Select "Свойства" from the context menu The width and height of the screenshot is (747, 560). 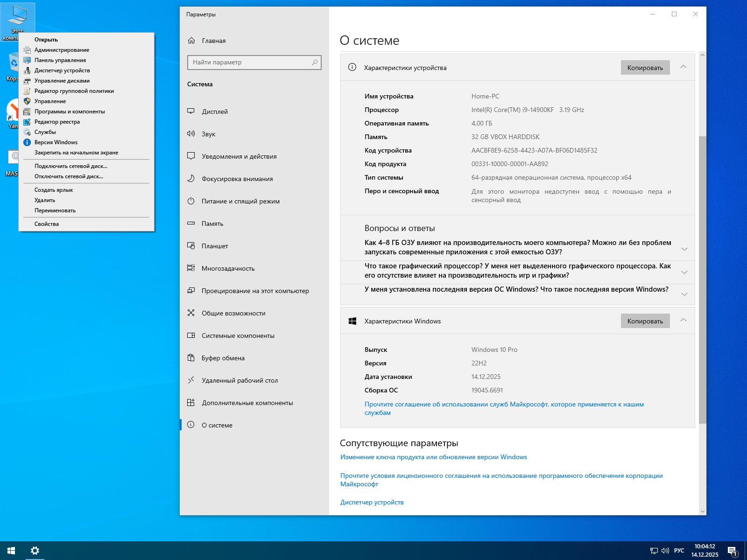(47, 224)
